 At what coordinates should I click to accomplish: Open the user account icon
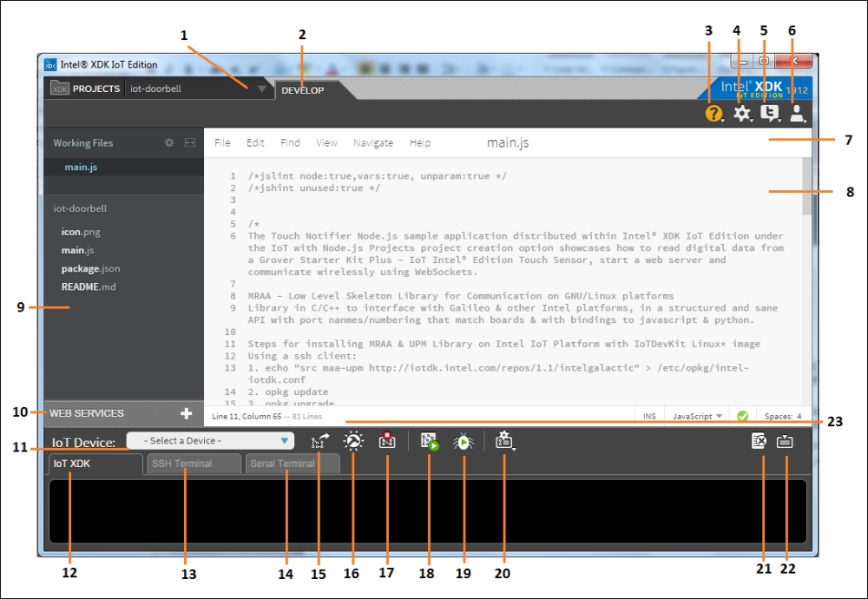click(x=797, y=114)
